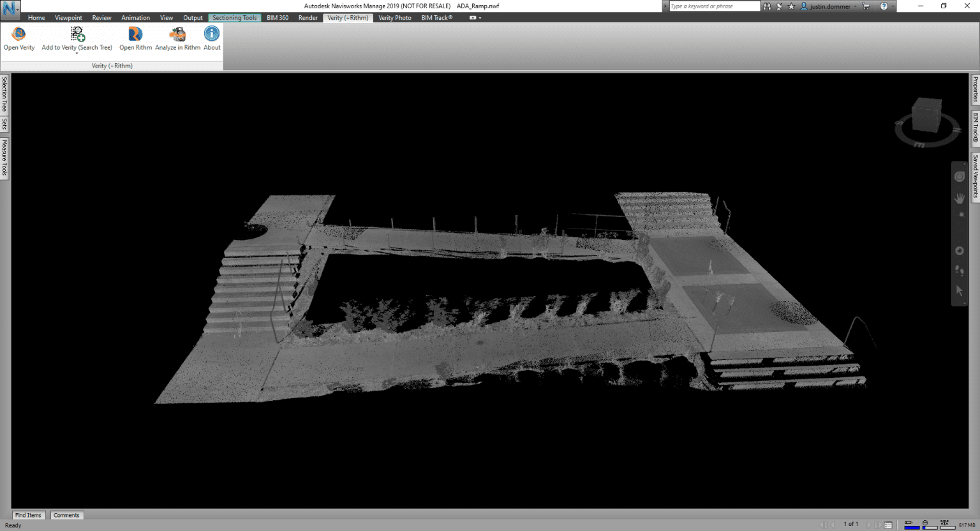Choose the Walk navigation tool

(960, 271)
